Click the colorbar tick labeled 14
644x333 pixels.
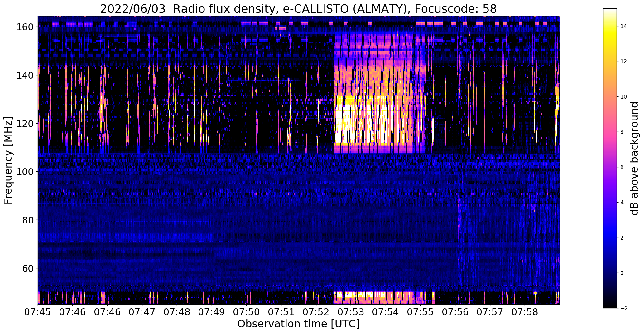(x=624, y=26)
